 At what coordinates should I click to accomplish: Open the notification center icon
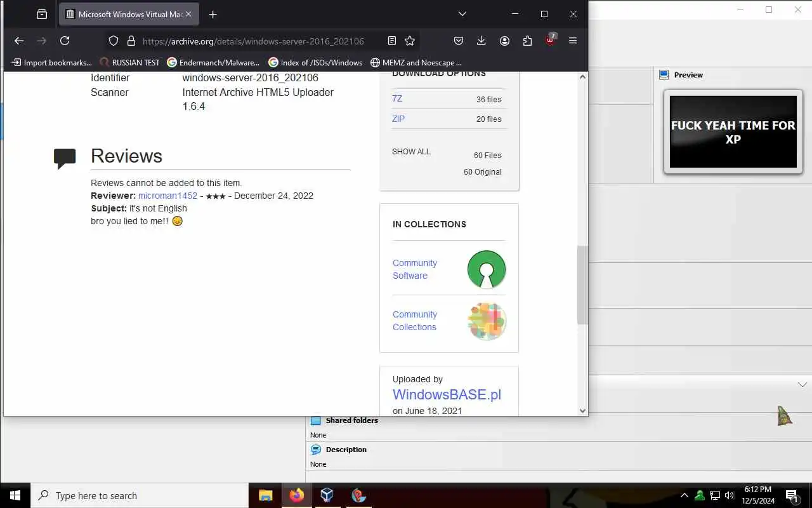pyautogui.click(x=792, y=495)
